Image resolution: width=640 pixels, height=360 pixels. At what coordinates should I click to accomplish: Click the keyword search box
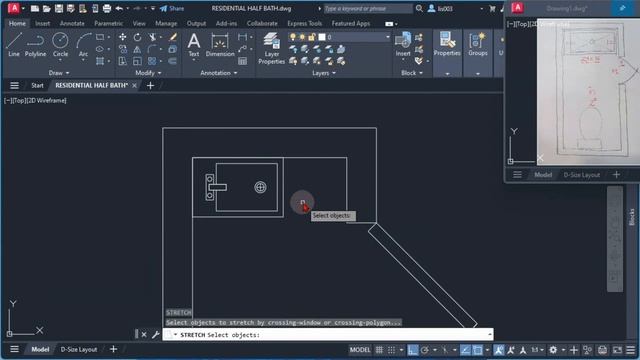[368, 8]
